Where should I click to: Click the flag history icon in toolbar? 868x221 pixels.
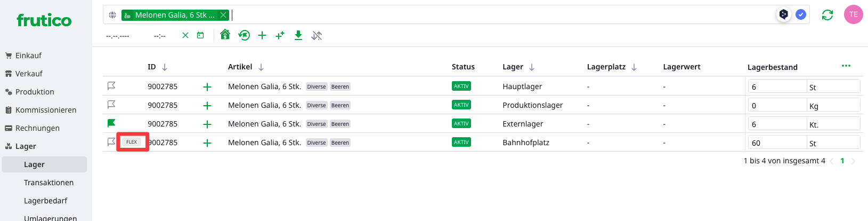coord(244,35)
